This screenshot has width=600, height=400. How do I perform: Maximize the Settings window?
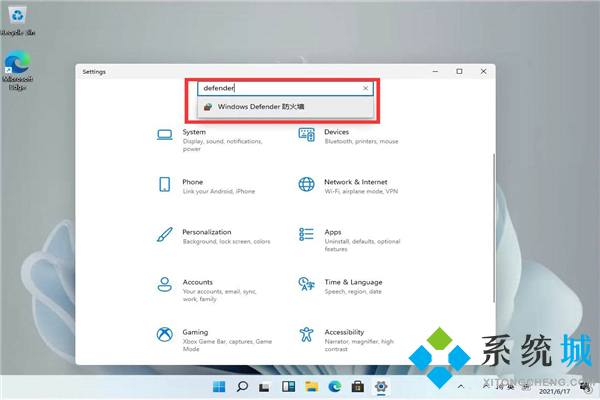[x=459, y=72]
